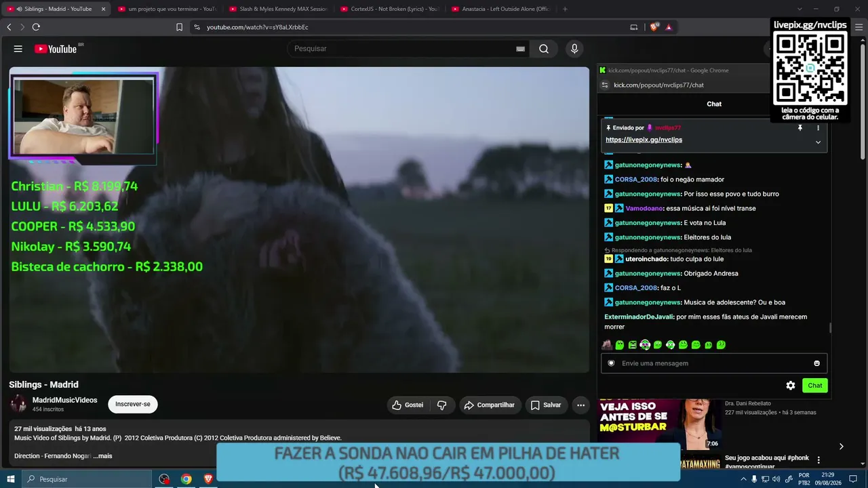Expand the video description with ...mais
This screenshot has width=868, height=488.
click(x=102, y=456)
